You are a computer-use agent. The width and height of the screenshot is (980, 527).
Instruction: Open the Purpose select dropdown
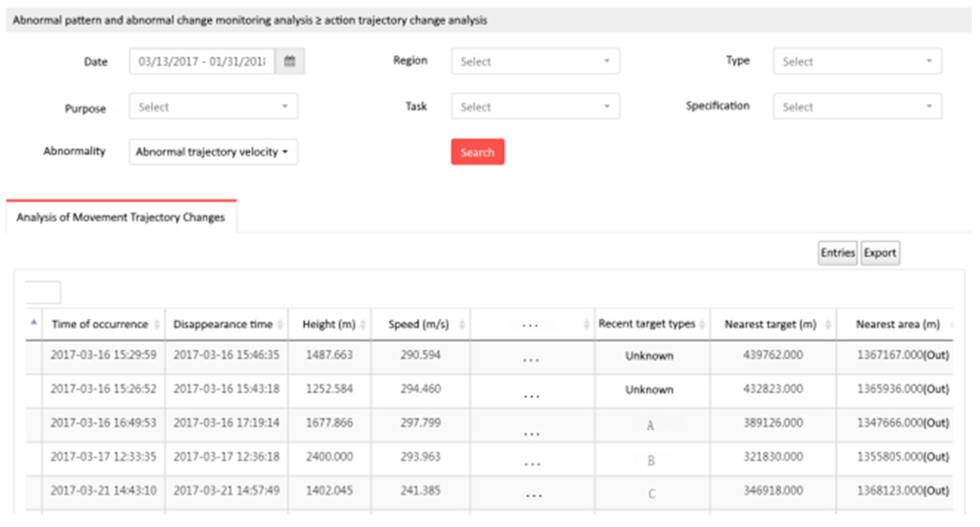(213, 107)
